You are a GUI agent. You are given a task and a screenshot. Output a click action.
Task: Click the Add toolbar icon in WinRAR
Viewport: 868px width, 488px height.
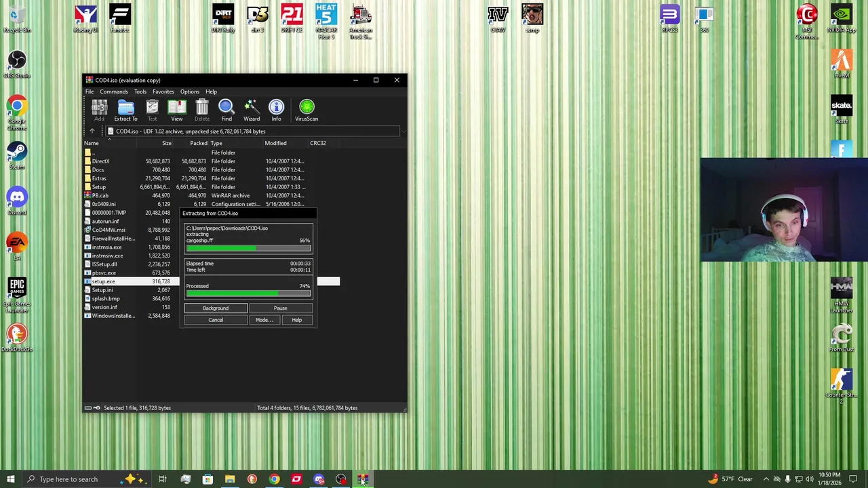point(99,110)
